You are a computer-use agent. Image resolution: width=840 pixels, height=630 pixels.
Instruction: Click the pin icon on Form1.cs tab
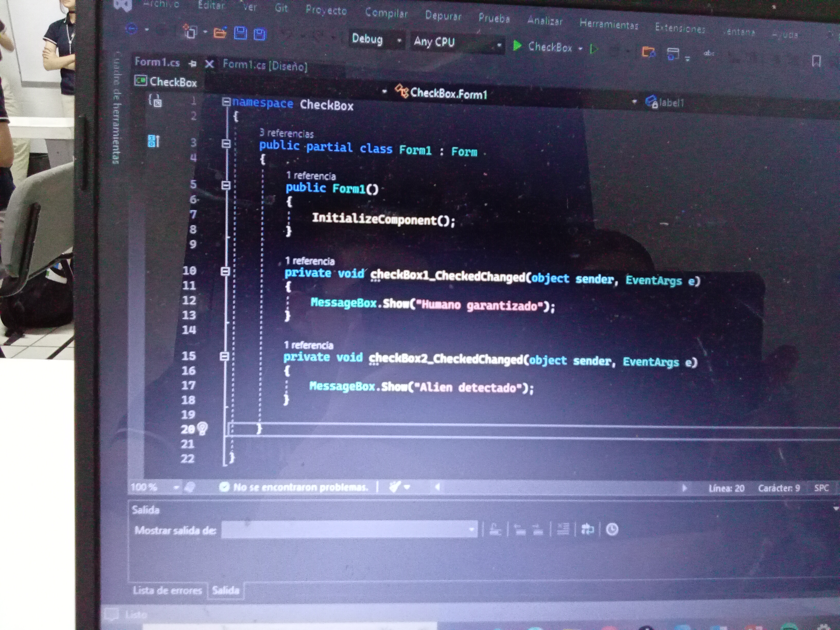pos(192,63)
